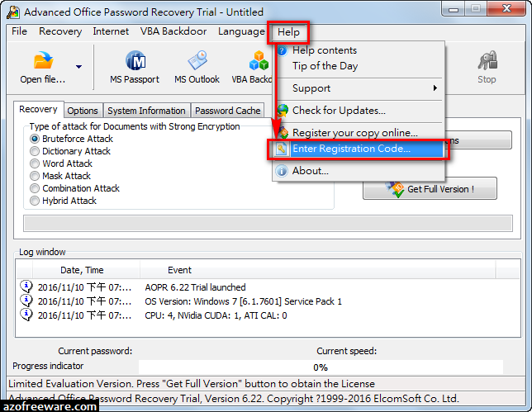The width and height of the screenshot is (532, 412).
Task: Switch to the System Information tab
Action: tap(146, 111)
